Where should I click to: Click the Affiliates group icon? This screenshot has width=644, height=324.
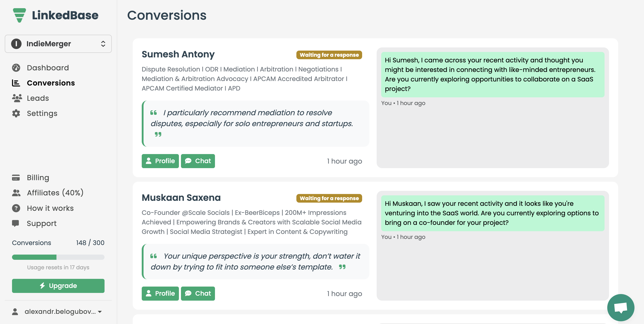pyautogui.click(x=16, y=193)
